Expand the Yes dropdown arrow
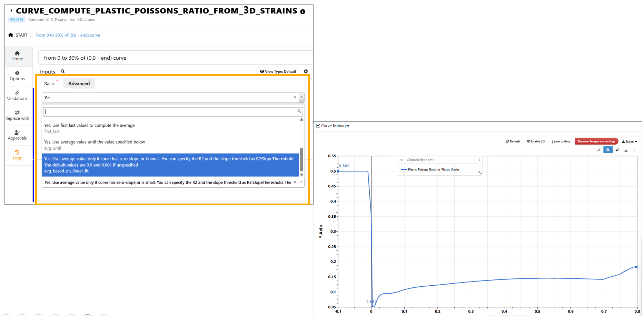This screenshot has height=316, width=644. tap(301, 98)
